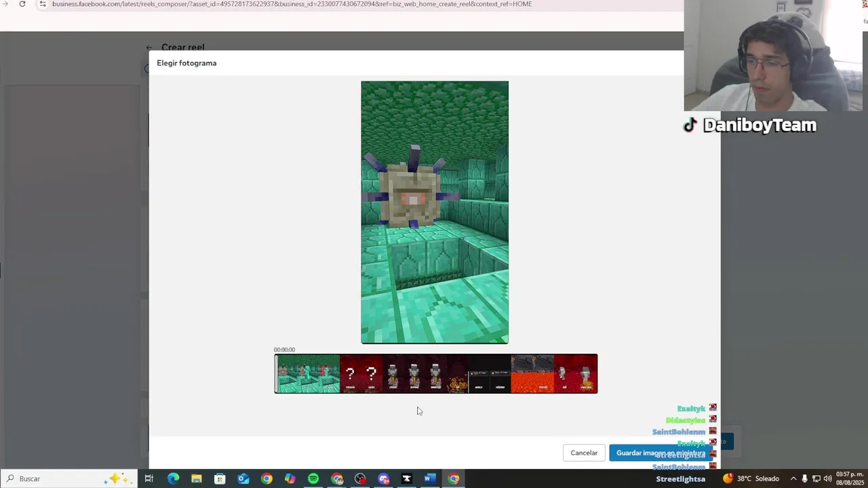Open site information icon beside URL

(x=42, y=4)
